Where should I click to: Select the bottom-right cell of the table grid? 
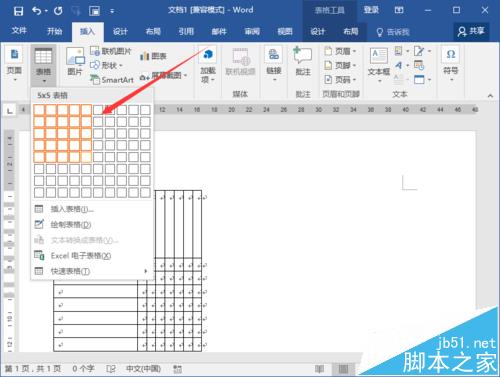tap(145, 192)
